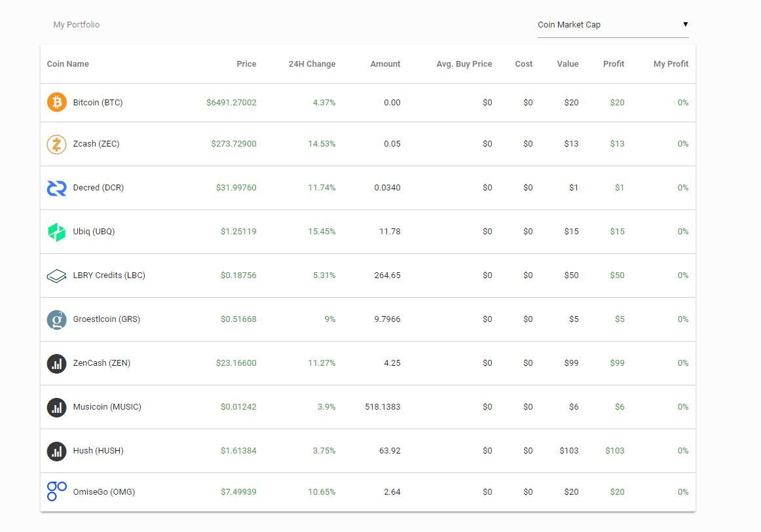Screen dimensions: 761x532
Task: Select the Decred (DCR) name
Action: pos(98,188)
